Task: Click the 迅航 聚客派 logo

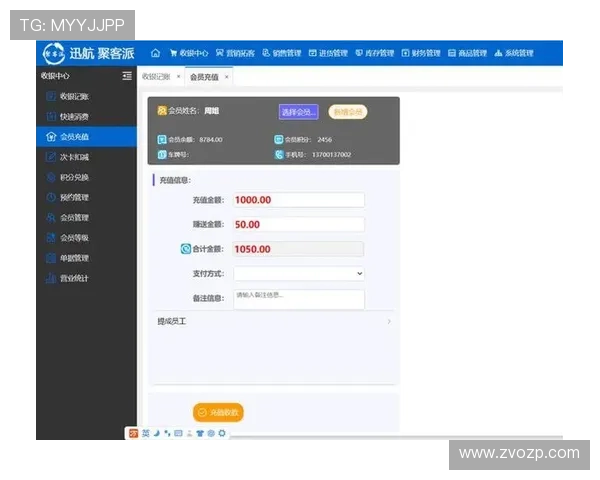Action: pos(88,53)
